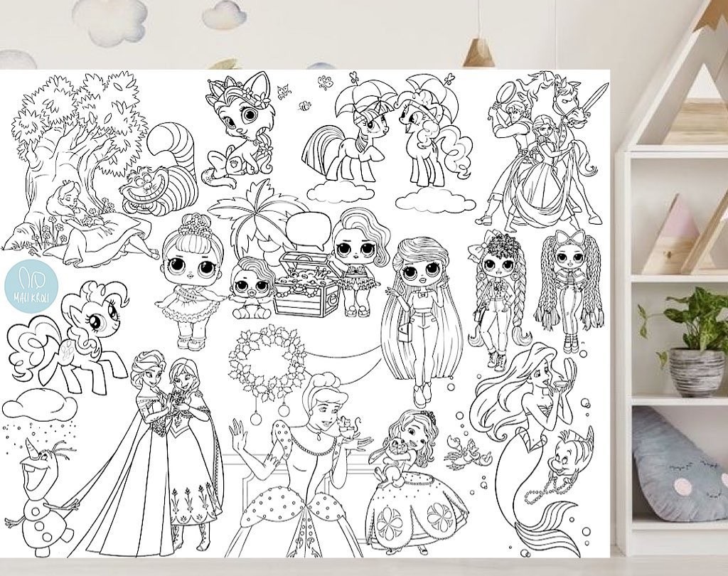Click the treasure chest drawing

[307, 283]
